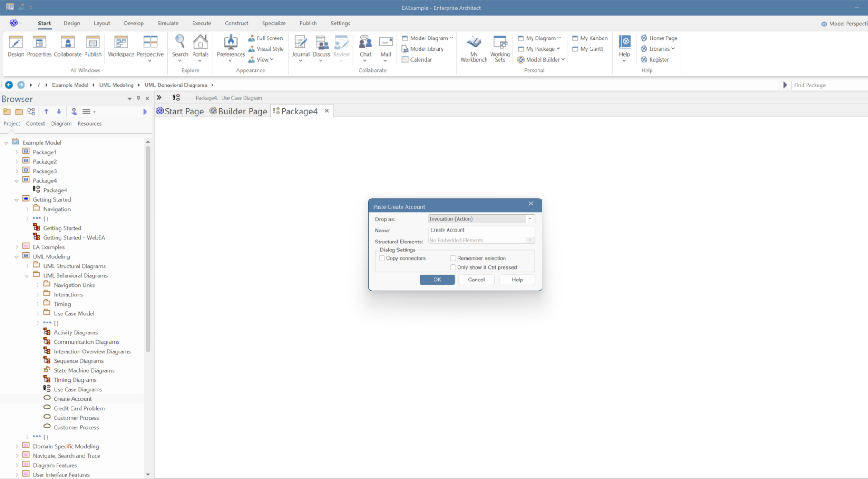The width and height of the screenshot is (868, 479).
Task: Click the Cancel button in dialog
Action: pyautogui.click(x=476, y=280)
